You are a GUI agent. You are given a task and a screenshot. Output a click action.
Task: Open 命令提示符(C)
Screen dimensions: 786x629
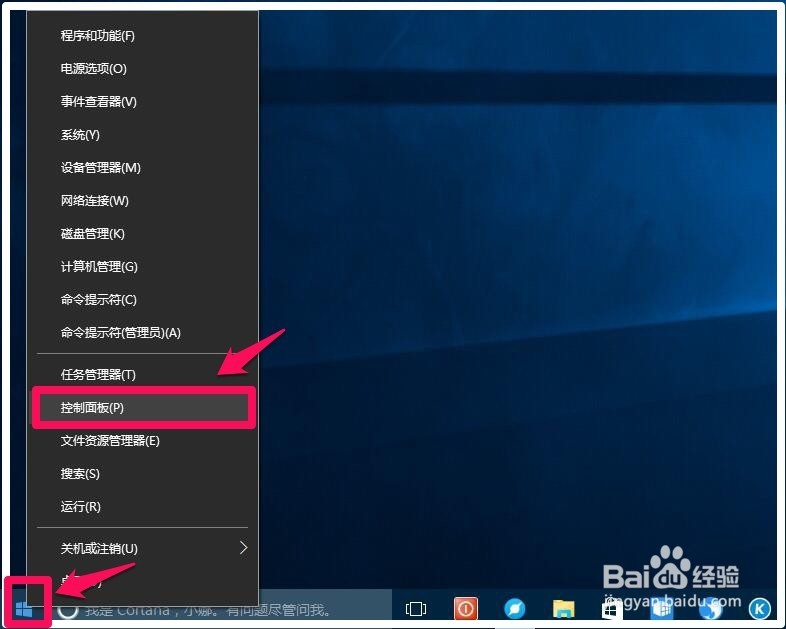pos(143,300)
